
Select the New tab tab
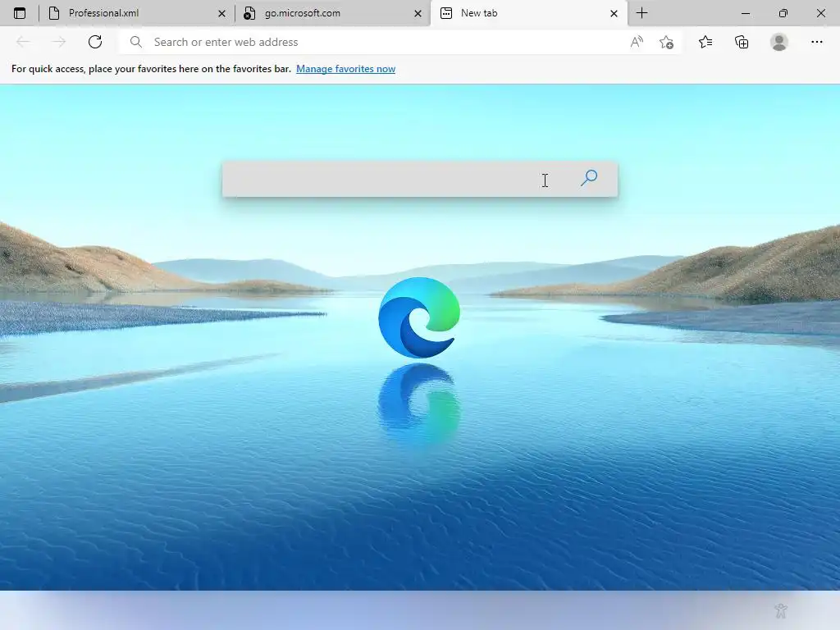pos(527,13)
